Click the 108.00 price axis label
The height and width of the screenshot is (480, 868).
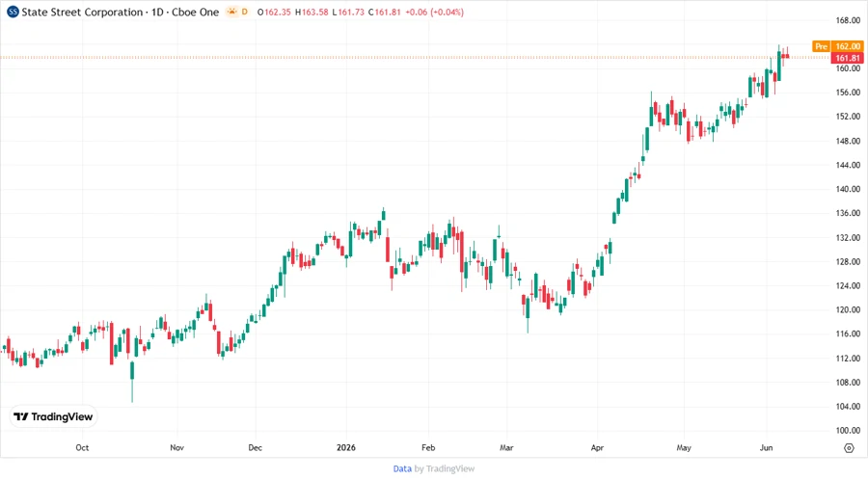(x=848, y=382)
